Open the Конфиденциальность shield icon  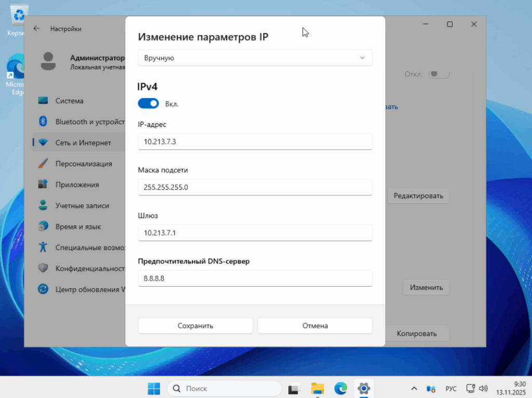point(43,268)
